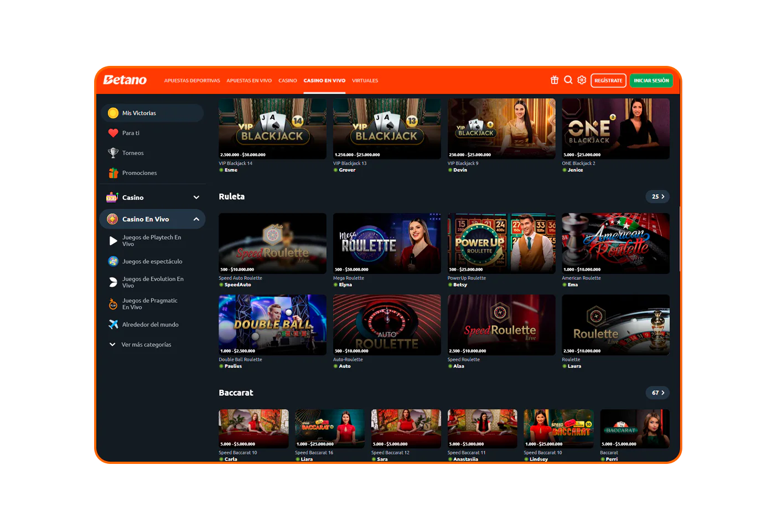Click the Iniciar Sesión button
777x532 pixels.
click(x=651, y=80)
